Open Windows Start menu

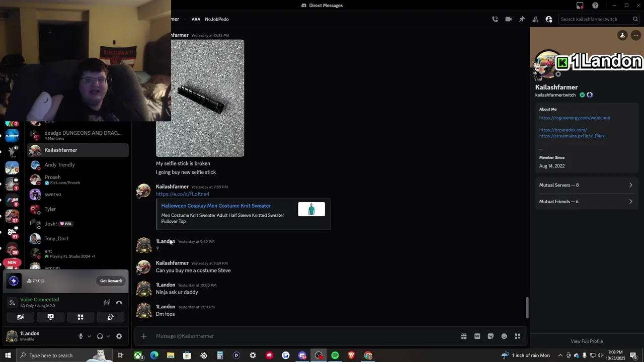8,355
